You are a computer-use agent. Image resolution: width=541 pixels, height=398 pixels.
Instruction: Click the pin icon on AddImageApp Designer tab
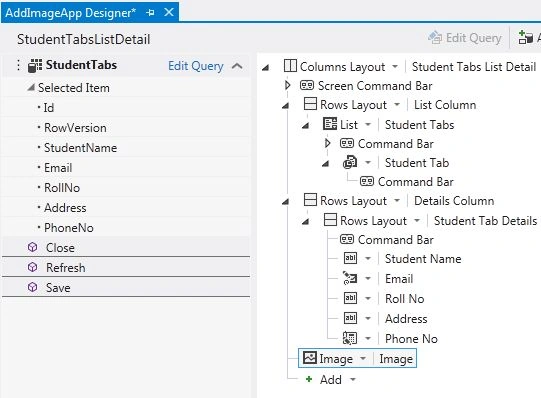pos(150,13)
